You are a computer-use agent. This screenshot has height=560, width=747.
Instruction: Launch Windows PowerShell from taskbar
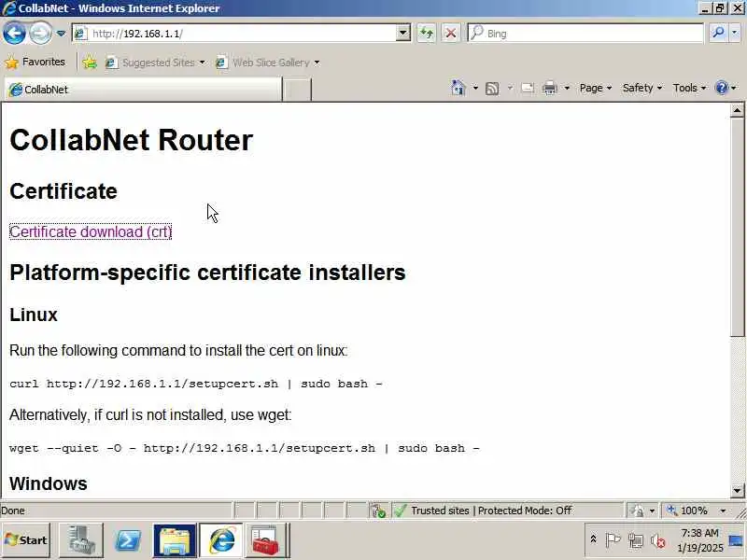128,540
